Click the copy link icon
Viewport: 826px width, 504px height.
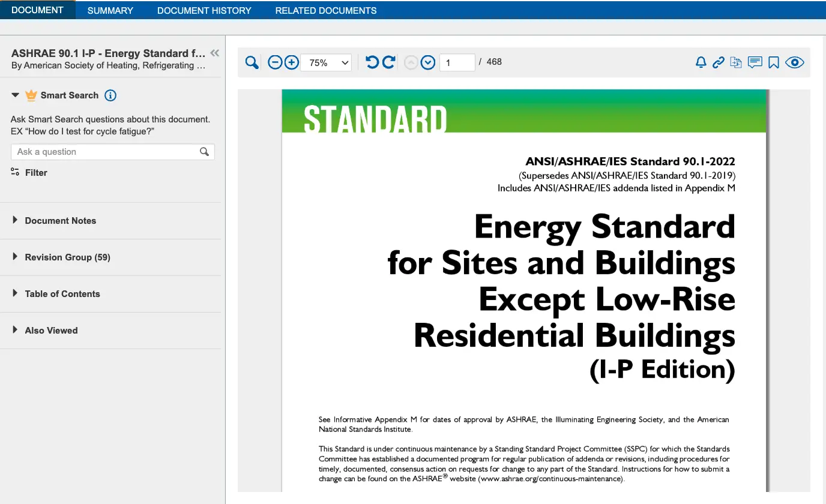pyautogui.click(x=719, y=62)
